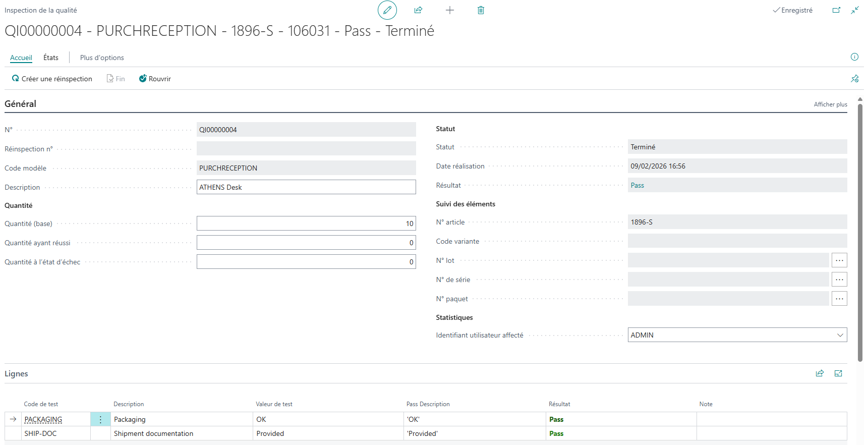Click the plus icon to create new
Screen dimensions: 868x445
449,10
